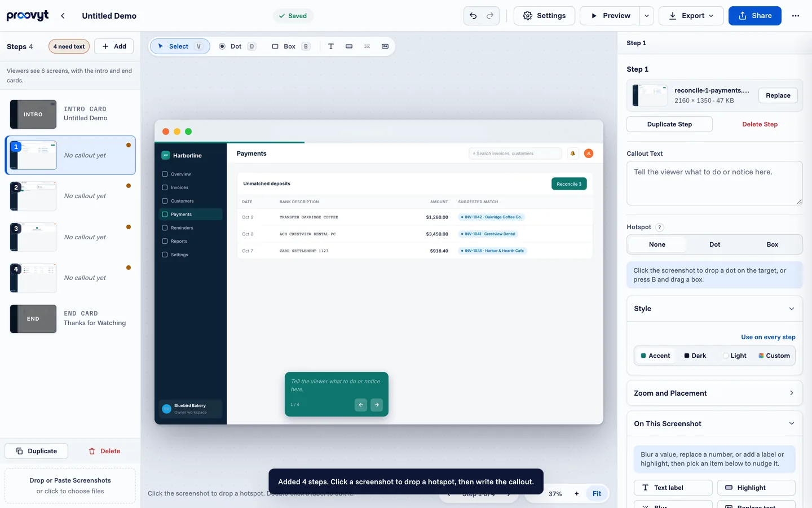Choose the Box tool
The height and width of the screenshot is (508, 812).
290,46
